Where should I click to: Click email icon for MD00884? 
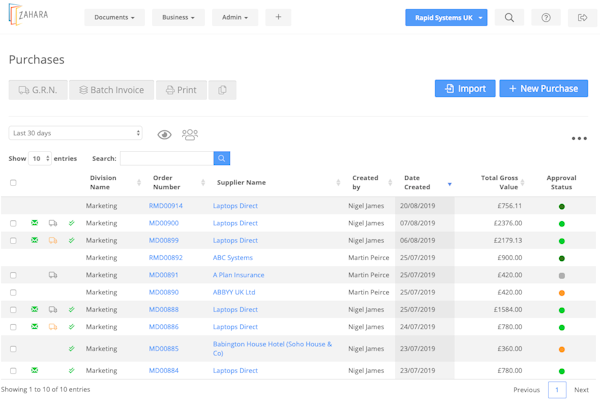(34, 370)
